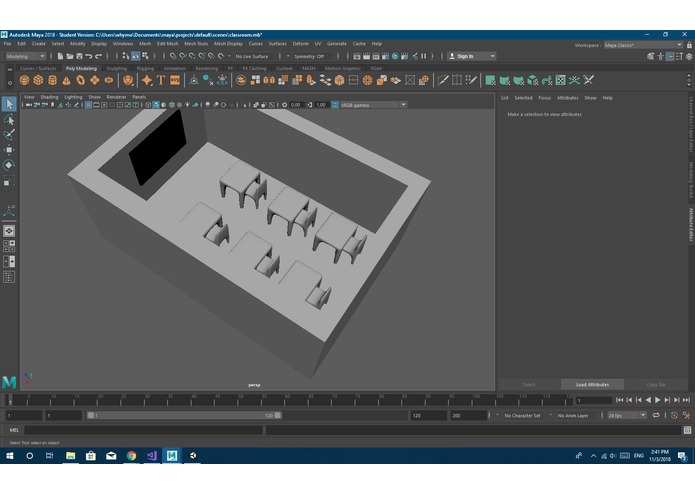Image resolution: width=695 pixels, height=494 pixels.
Task: Switch to the Sculpting shelf tab
Action: click(117, 68)
